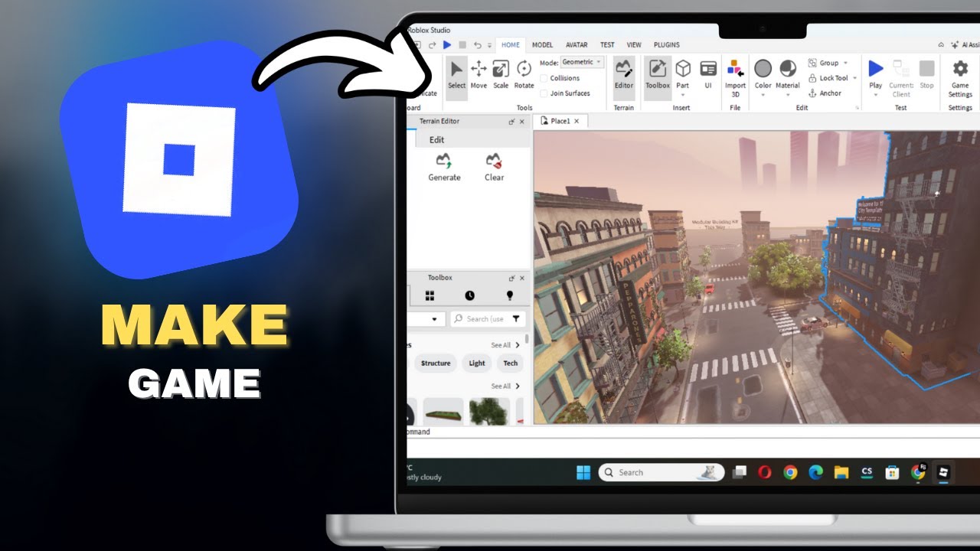Activate the Select tool in the ribbon
980x551 pixels.
[x=456, y=75]
